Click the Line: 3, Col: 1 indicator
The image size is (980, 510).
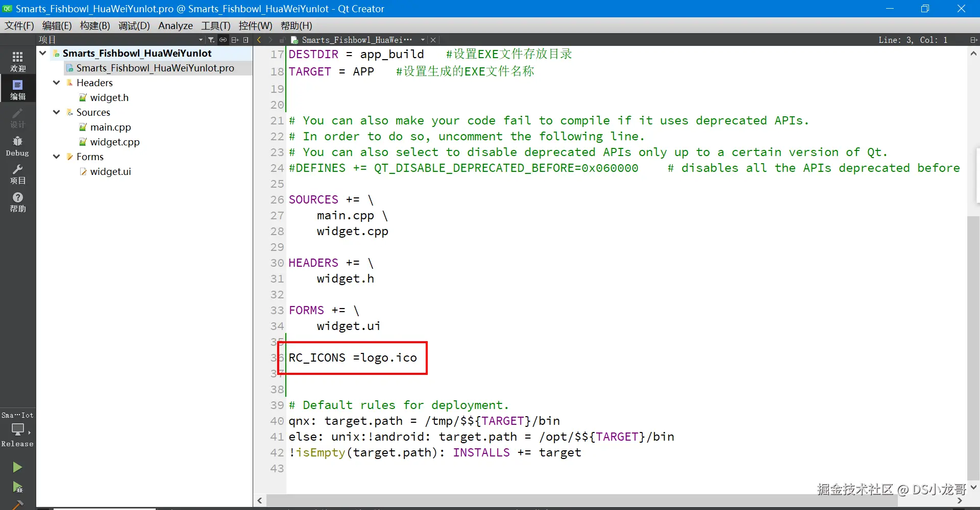[x=913, y=40]
